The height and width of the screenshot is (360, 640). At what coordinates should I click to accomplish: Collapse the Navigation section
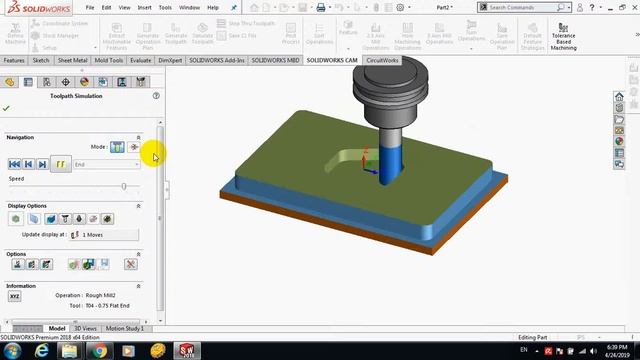[x=138, y=138]
